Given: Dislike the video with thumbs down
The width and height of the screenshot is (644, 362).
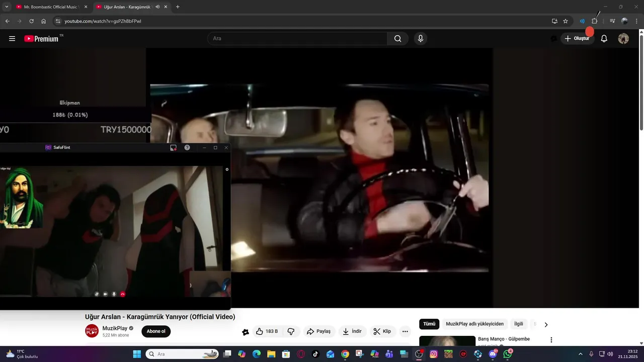Looking at the screenshot, I should [291, 331].
